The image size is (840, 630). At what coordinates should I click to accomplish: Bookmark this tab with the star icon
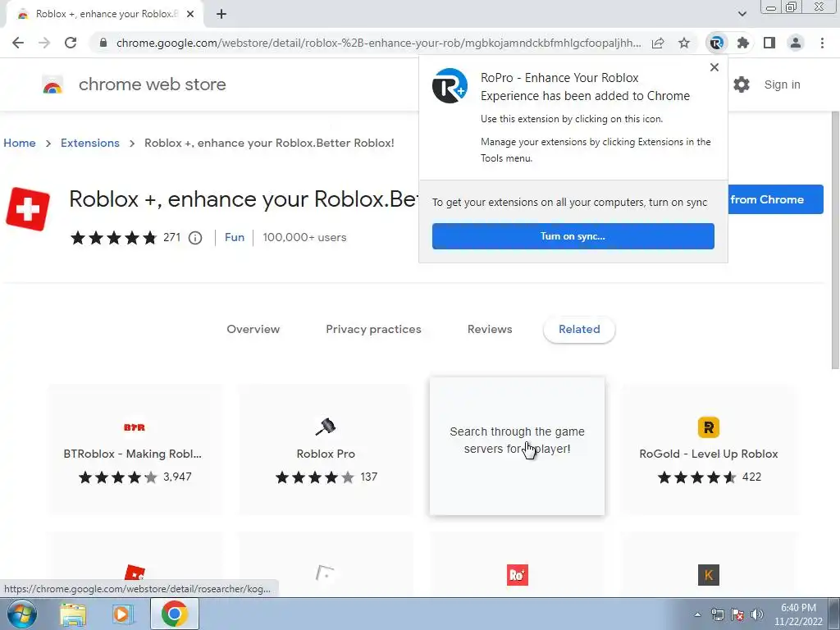pyautogui.click(x=684, y=43)
